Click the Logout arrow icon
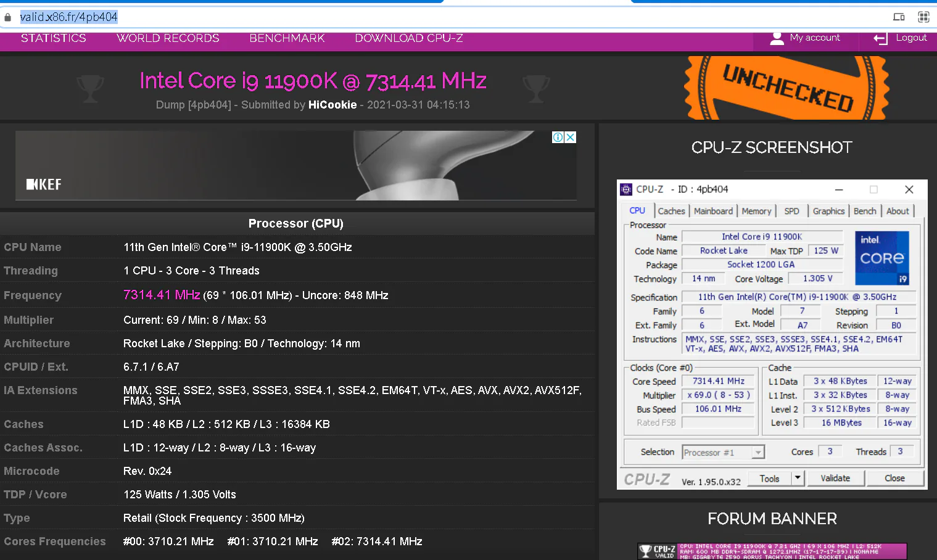This screenshot has height=560, width=937. (x=880, y=39)
